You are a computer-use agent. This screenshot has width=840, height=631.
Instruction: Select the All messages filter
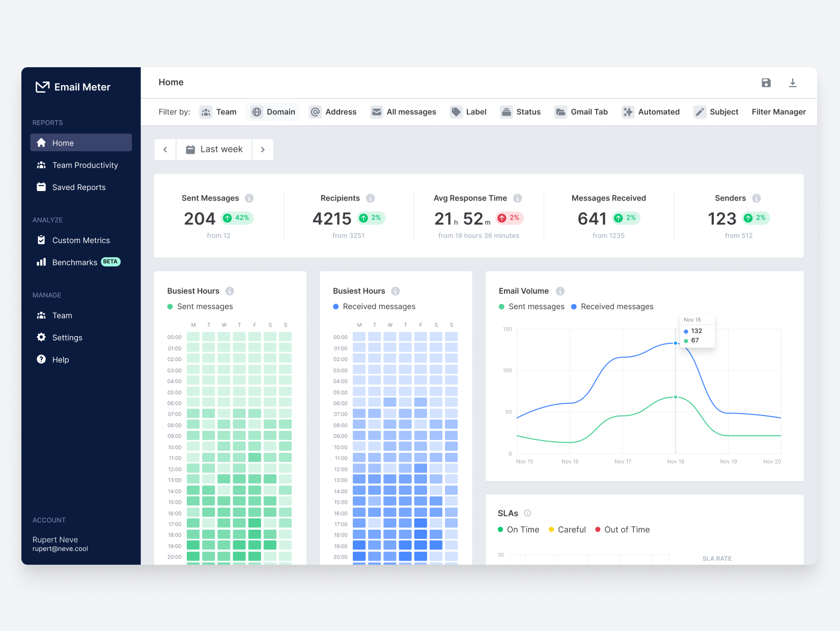tap(404, 112)
